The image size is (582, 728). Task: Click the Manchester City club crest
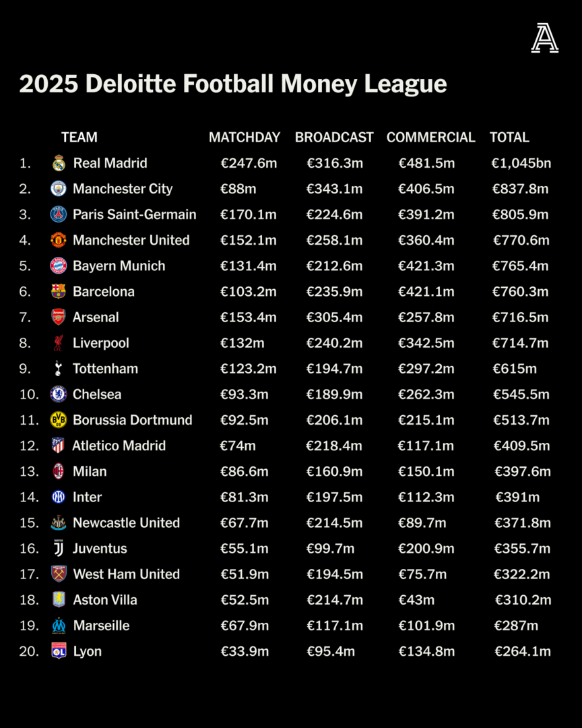(x=59, y=189)
